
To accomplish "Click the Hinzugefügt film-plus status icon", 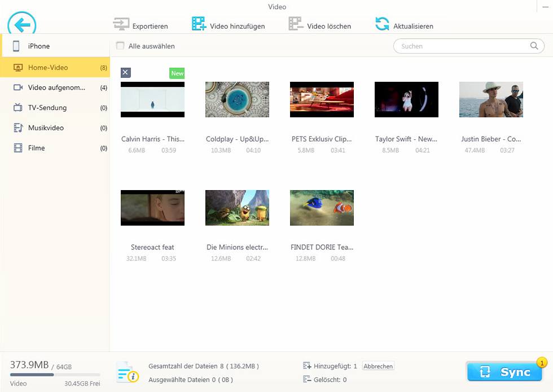I will pyautogui.click(x=307, y=365).
